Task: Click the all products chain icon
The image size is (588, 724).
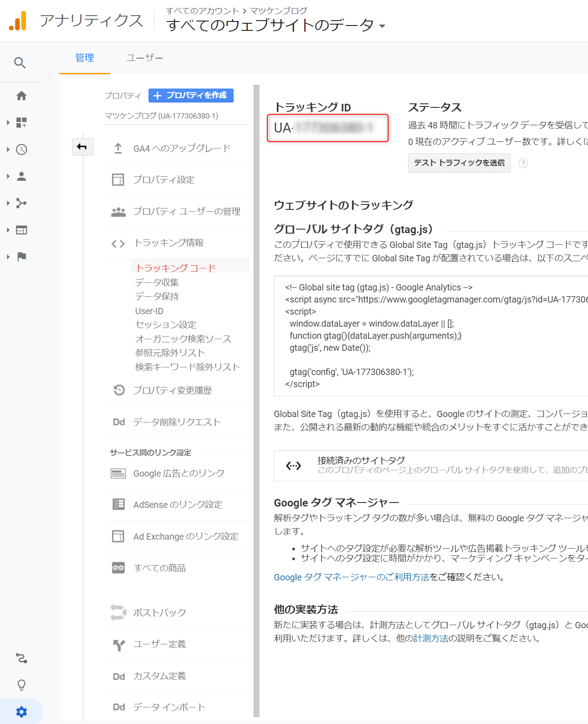Action: pyautogui.click(x=118, y=568)
